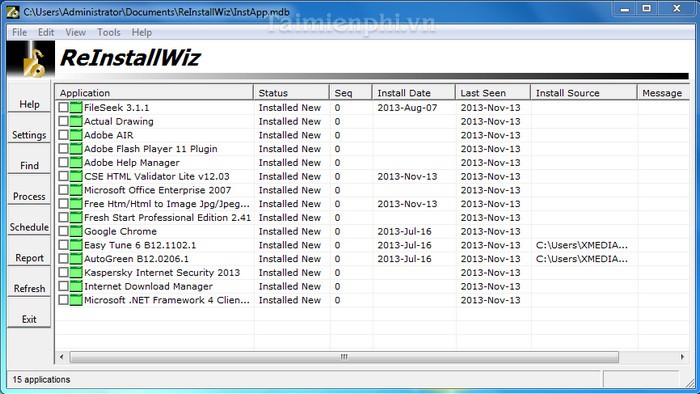This screenshot has height=394, width=700.
Task: Select the Fresh Start Professional Edition 2.41 text
Action: 167,218
